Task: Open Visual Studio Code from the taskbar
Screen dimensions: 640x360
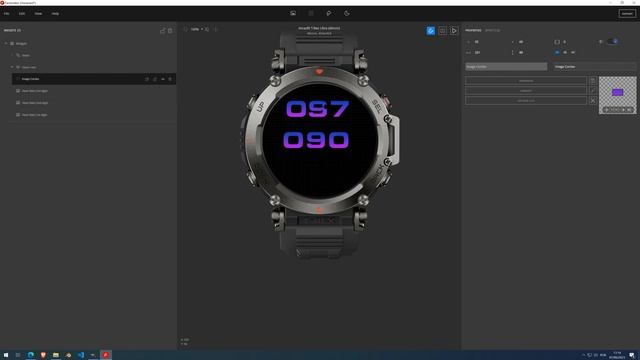Action: [x=81, y=355]
